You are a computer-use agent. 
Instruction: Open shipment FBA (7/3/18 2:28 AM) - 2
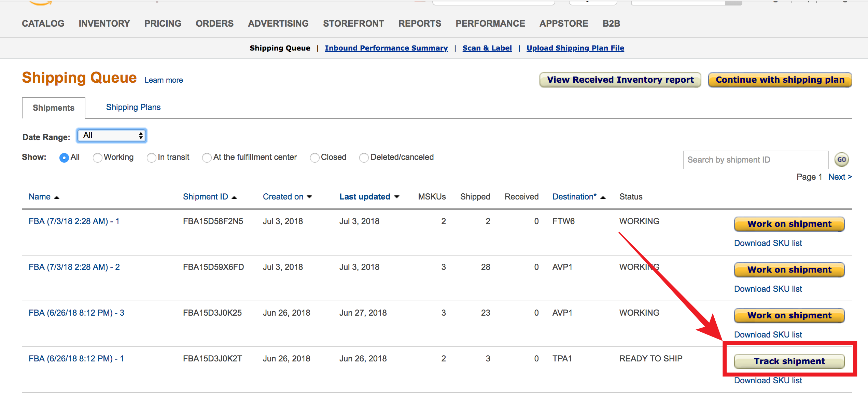[74, 267]
